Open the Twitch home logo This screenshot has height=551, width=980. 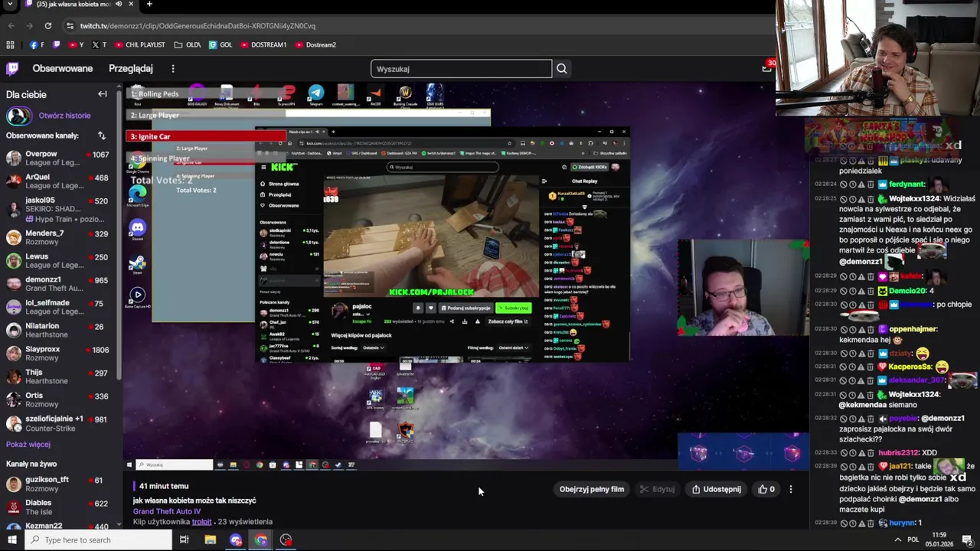[12, 69]
